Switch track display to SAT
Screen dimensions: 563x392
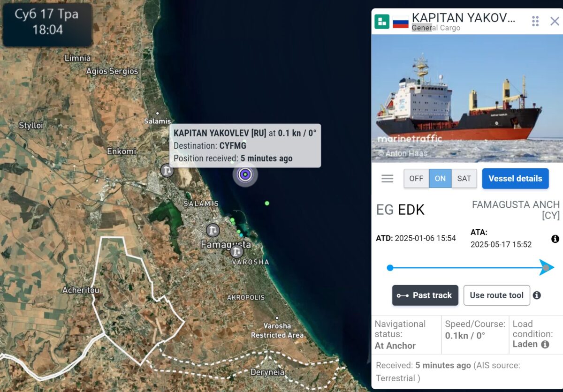464,179
